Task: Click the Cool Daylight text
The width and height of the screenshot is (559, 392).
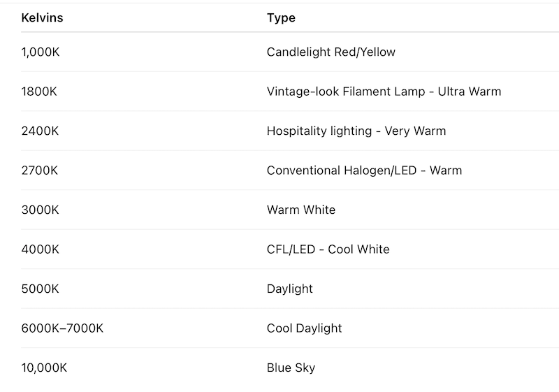Action: pos(304,328)
